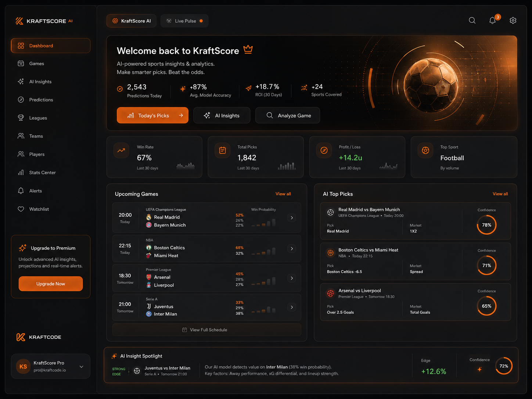Click the Real Madrid crest icon
The width and height of the screenshot is (532, 399).
[149, 217]
